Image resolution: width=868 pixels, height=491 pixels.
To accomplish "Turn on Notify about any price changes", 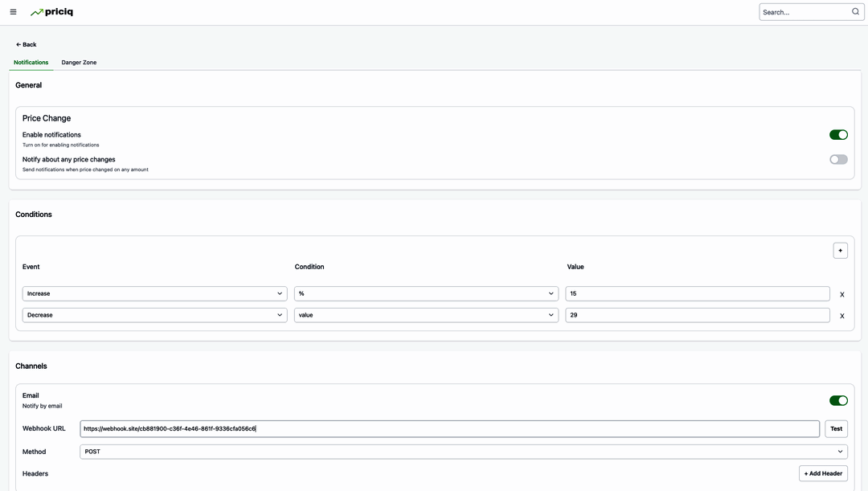I will pos(838,159).
